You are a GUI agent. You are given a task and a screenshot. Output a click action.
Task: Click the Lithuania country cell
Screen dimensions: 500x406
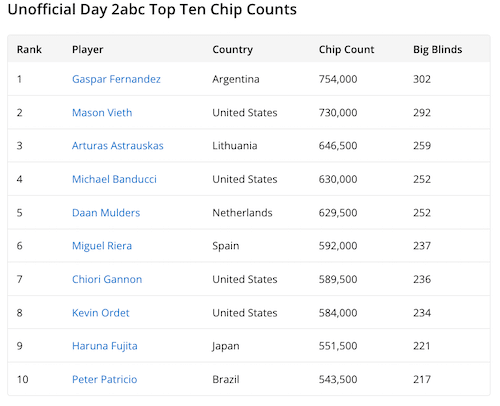(x=235, y=146)
